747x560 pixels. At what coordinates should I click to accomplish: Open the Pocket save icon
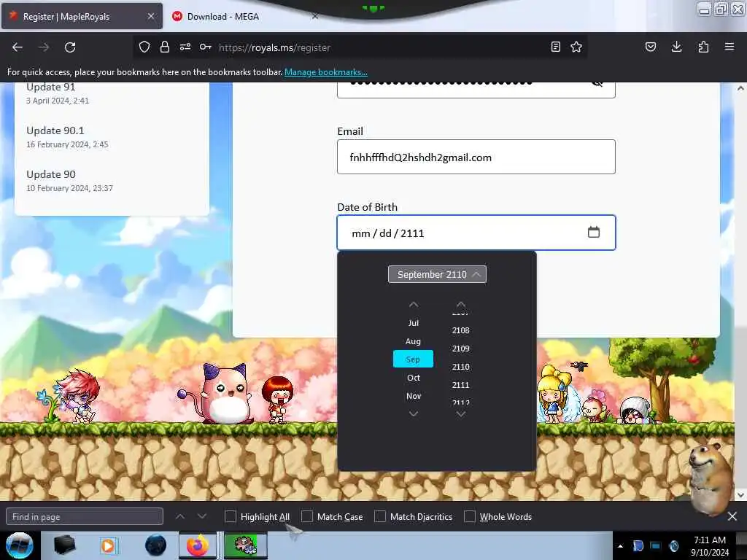tap(651, 47)
